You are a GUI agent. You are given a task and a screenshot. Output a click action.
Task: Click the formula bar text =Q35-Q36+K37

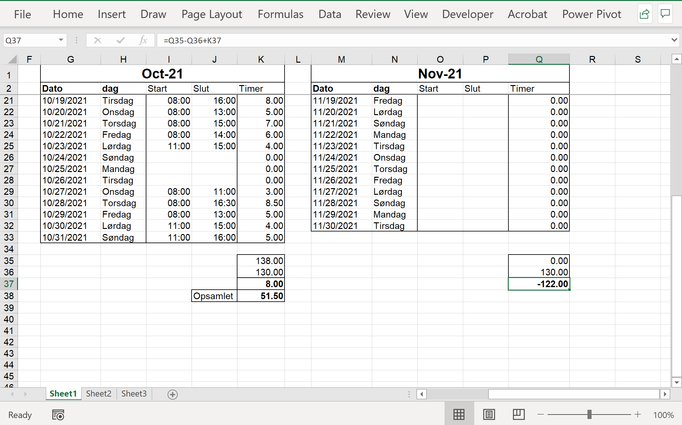point(192,40)
